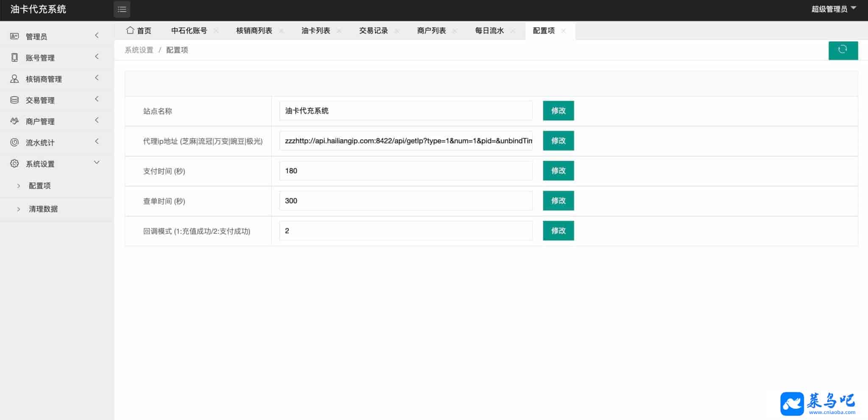Close the 油卡列表 tab
The image size is (868, 420).
tap(339, 31)
